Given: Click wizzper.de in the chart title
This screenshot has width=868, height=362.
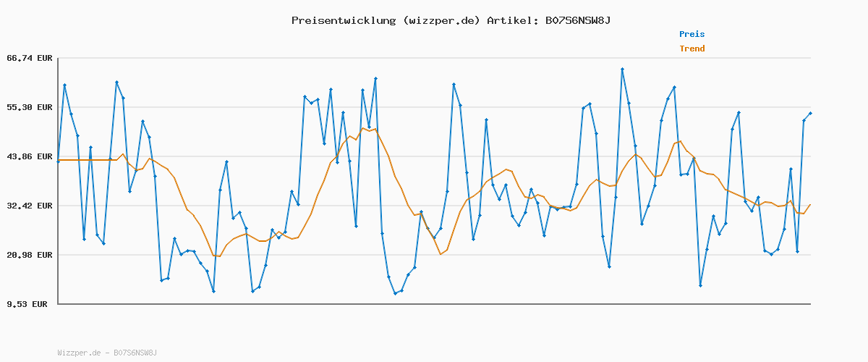Looking at the screenshot, I should coord(442,20).
